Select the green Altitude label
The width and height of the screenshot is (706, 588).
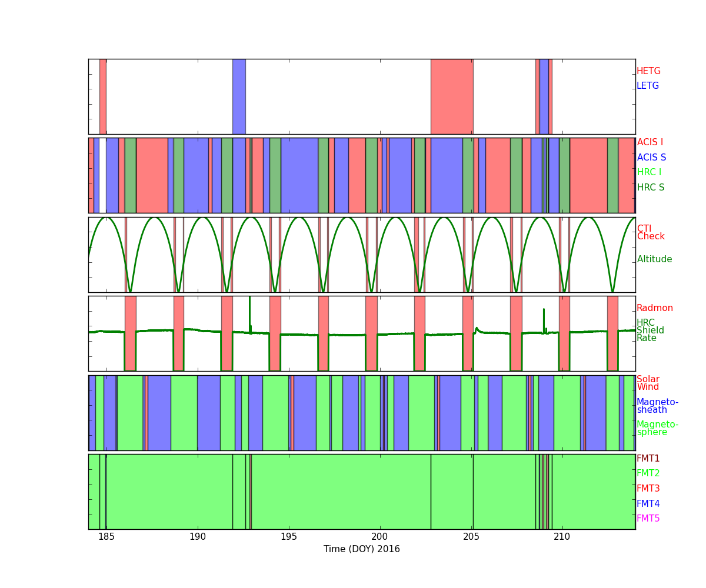pos(654,259)
